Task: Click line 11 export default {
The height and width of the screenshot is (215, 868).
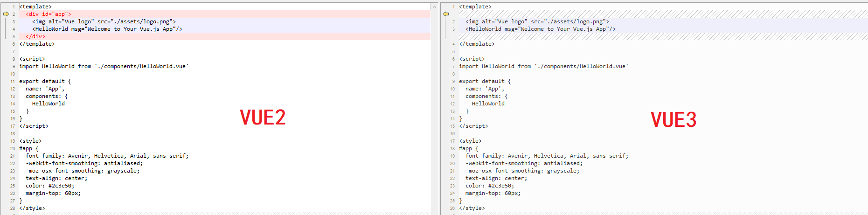Action: 45,81
